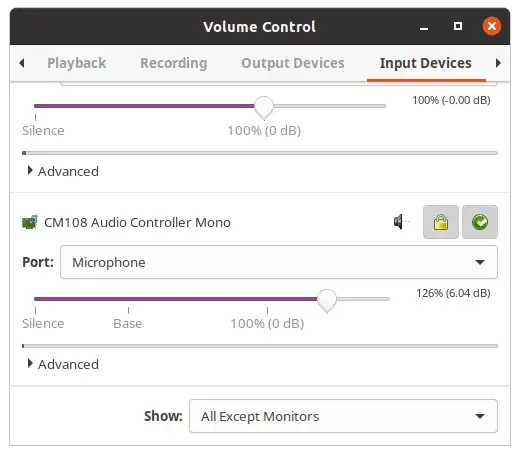Open the Show dropdown set to All Except Monitors

[343, 416]
